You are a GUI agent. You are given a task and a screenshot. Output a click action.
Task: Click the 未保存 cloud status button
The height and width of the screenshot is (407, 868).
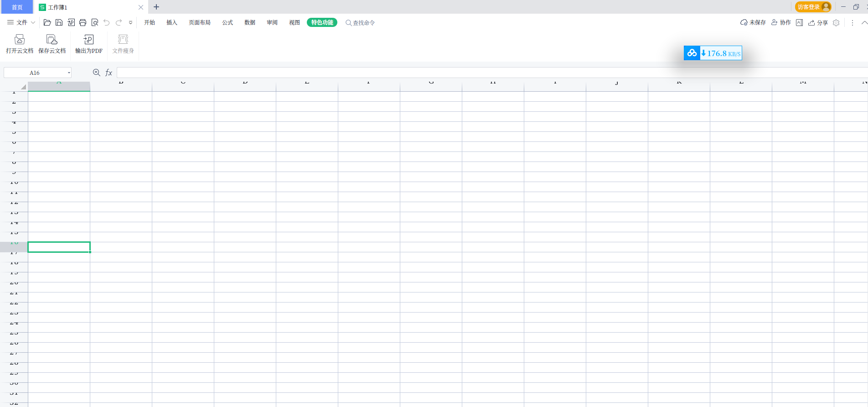753,22
